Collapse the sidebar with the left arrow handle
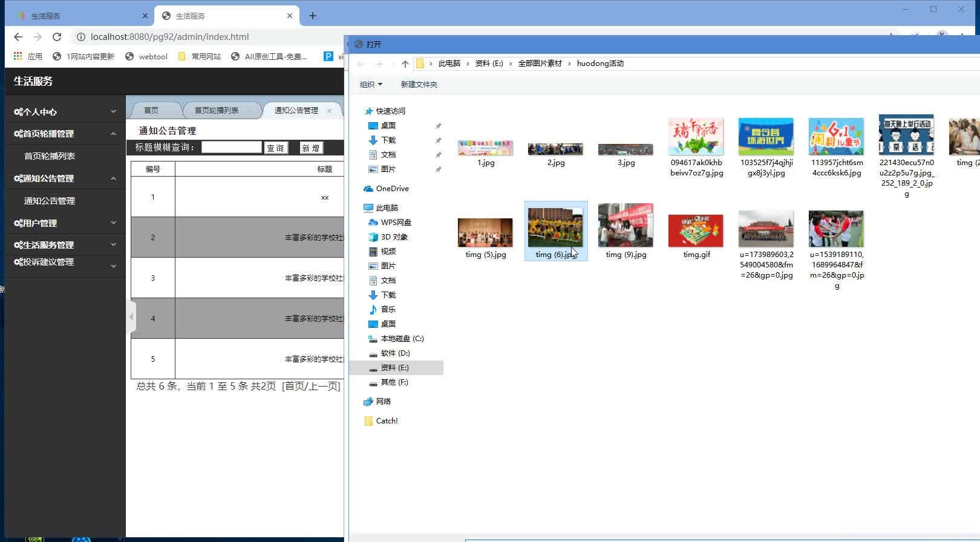Viewport: 980px width, 542px height. [131, 317]
